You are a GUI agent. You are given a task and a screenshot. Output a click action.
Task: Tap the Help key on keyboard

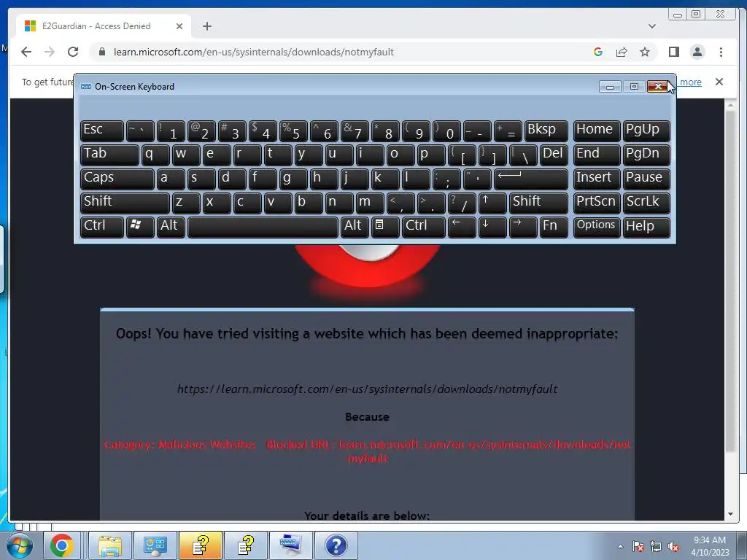646,227
